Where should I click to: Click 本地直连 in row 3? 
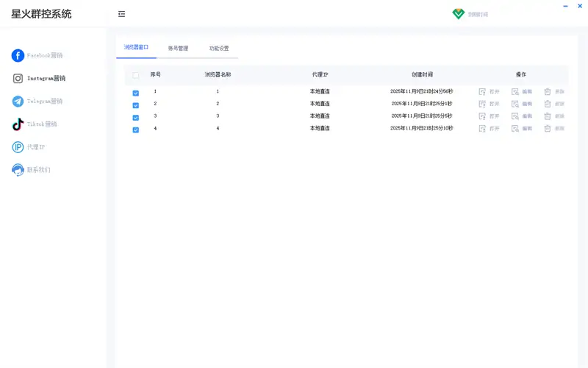(x=320, y=116)
